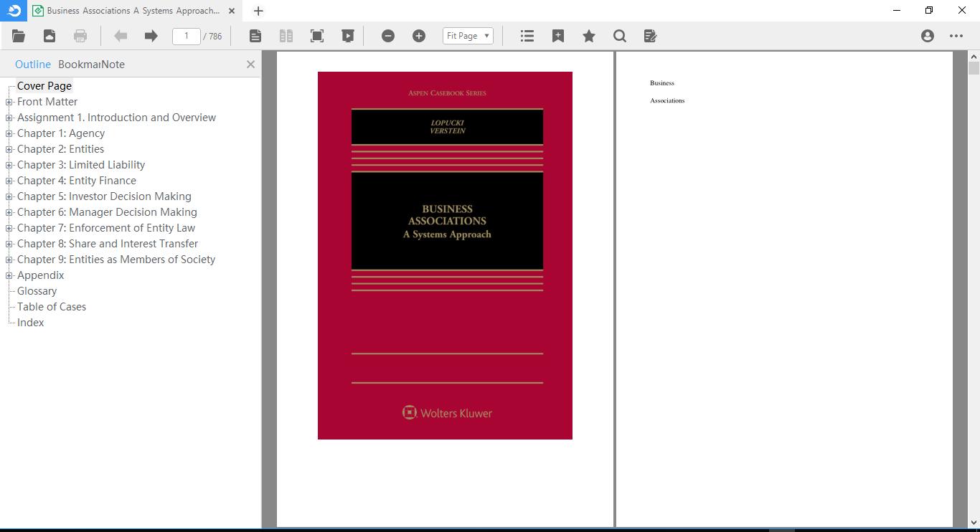Switch to the Outline tab

coord(33,64)
